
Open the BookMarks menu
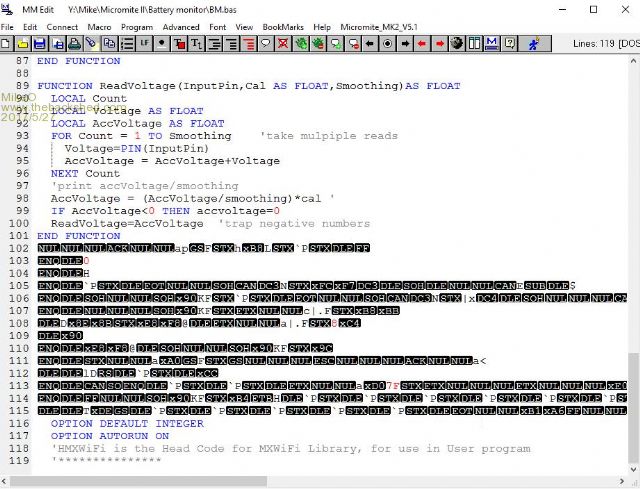click(x=284, y=27)
